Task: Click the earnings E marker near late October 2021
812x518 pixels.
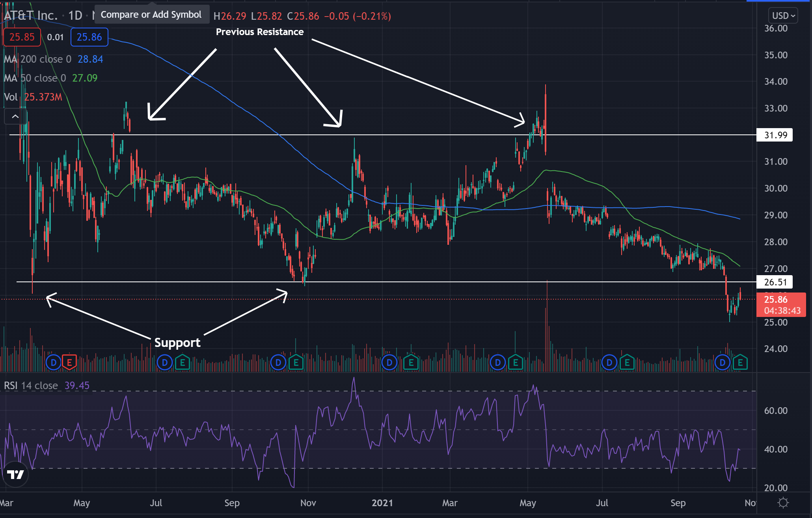Action: point(740,362)
